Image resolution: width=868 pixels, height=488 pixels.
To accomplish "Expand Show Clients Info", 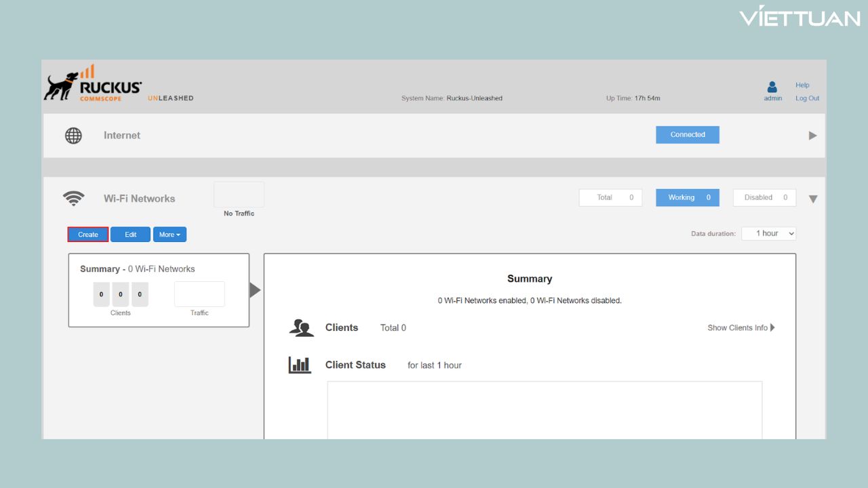I will pos(741,328).
